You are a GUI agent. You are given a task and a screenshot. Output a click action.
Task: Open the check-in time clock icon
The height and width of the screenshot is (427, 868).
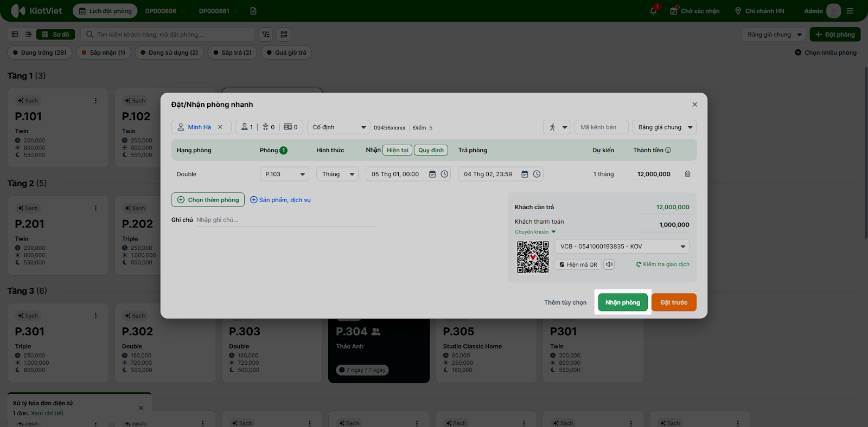point(444,174)
